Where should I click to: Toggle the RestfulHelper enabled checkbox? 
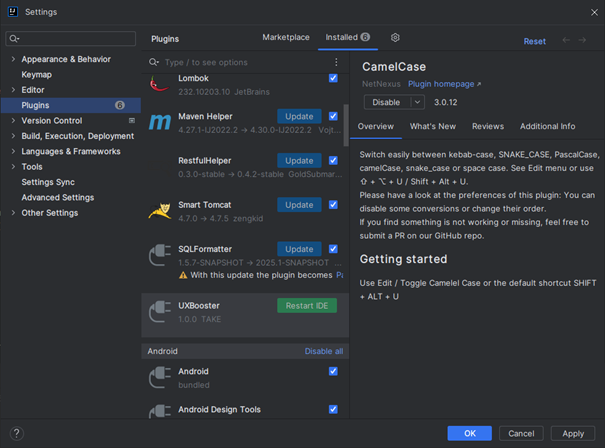333,161
